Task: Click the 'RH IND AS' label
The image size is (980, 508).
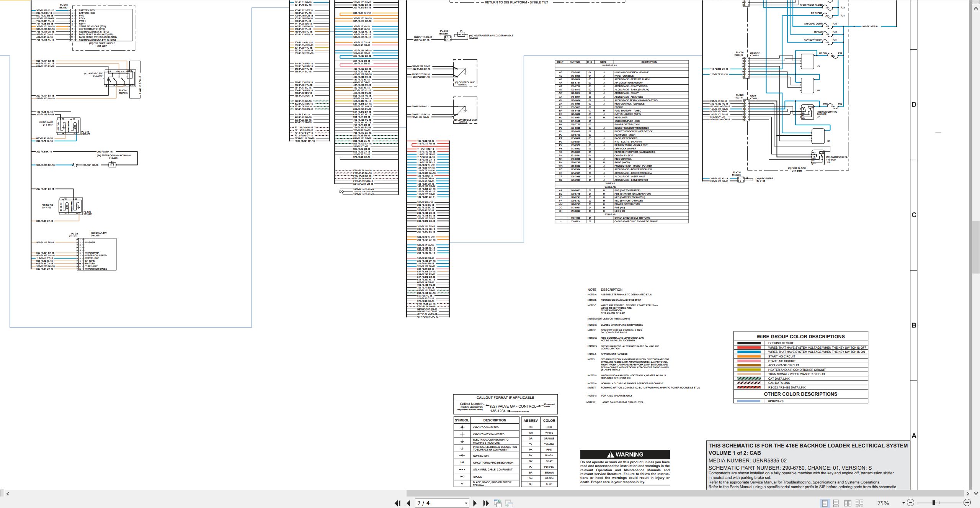Action: (47, 205)
